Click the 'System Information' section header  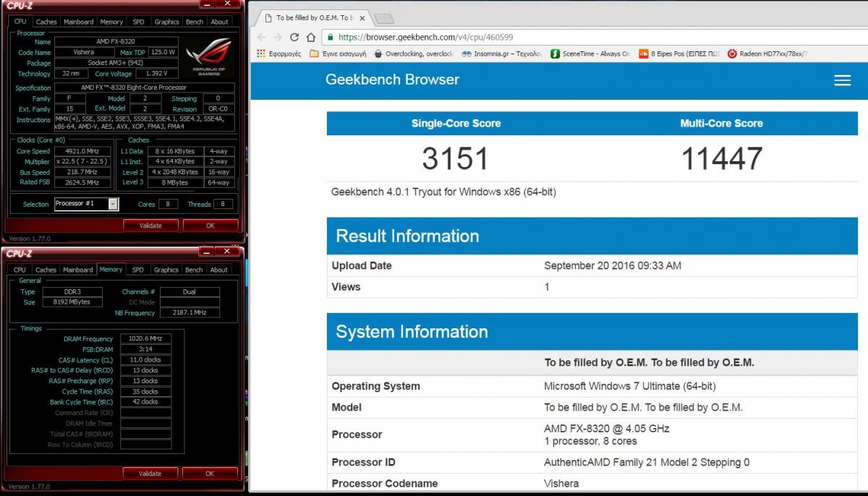pyautogui.click(x=593, y=331)
